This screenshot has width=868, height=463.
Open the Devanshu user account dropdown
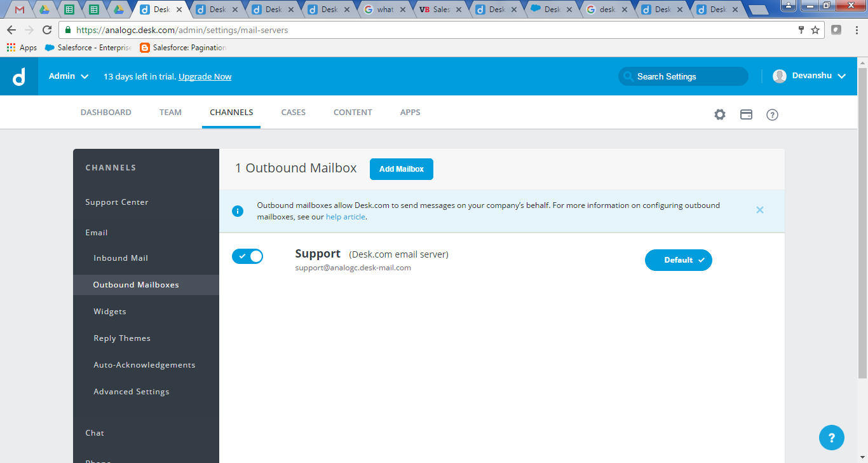(x=811, y=76)
